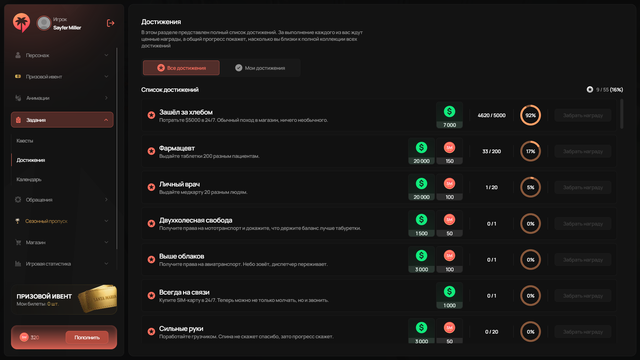Viewport: 640px width, 360px height.
Task: Click the star icon of Двухколесная свобода
Action: click(x=151, y=223)
